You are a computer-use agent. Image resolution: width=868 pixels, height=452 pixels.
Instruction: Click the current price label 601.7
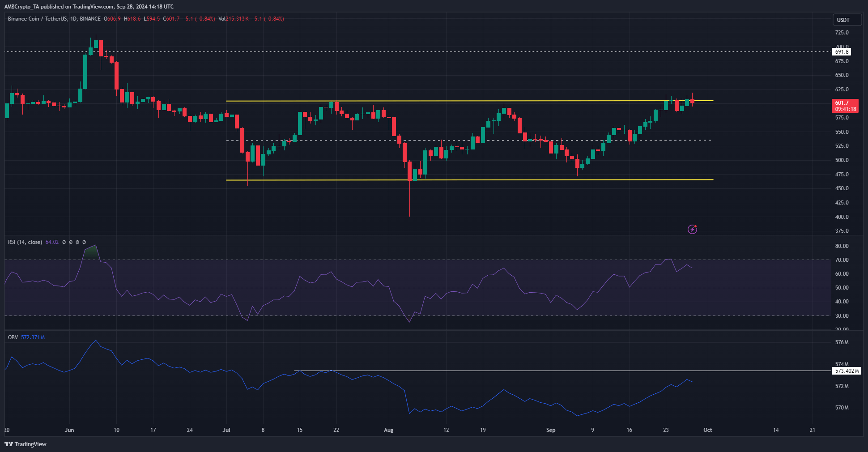(842, 102)
